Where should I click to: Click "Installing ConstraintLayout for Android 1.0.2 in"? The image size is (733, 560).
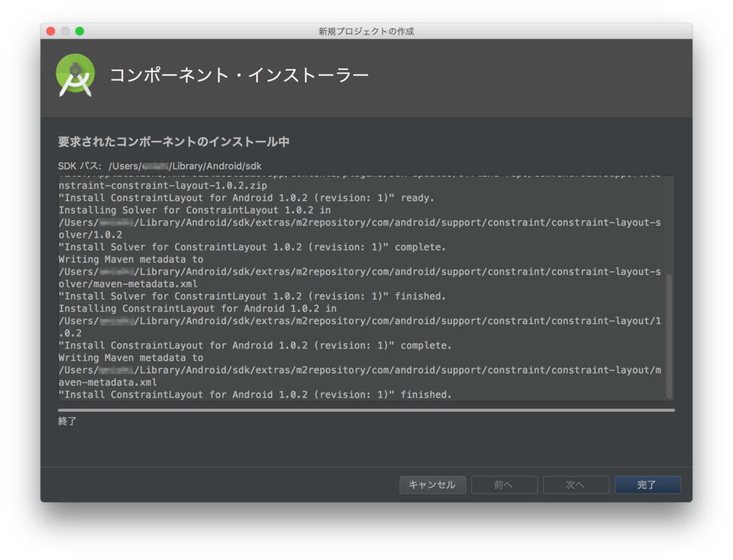pyautogui.click(x=198, y=308)
